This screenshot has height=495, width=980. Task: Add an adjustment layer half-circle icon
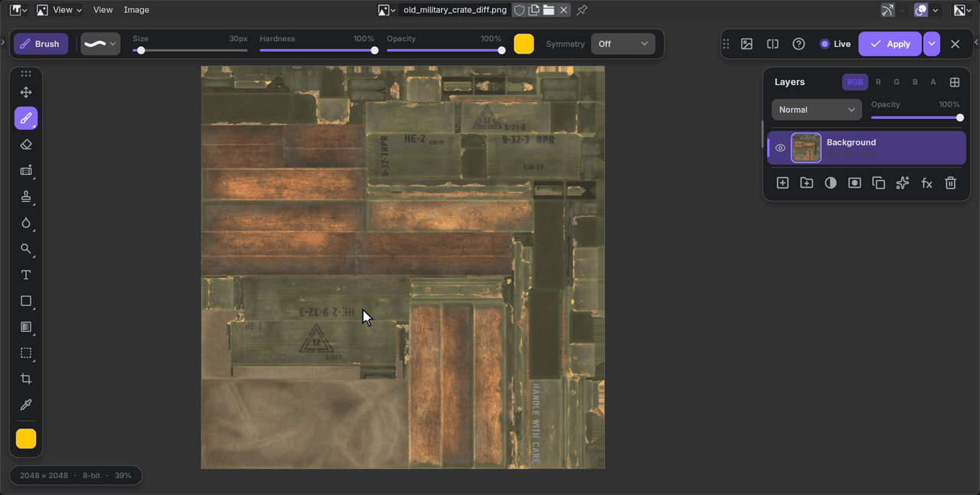831,183
